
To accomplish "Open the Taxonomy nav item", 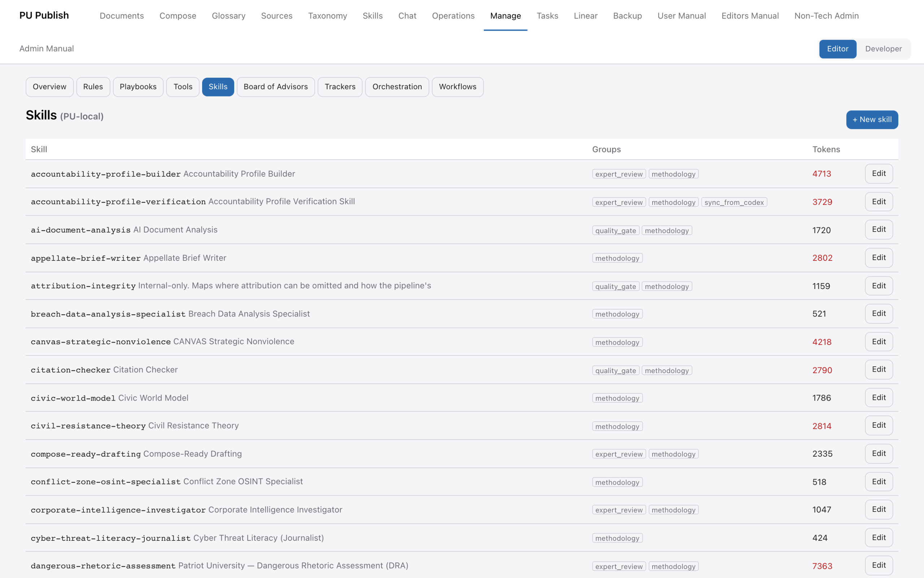I will (328, 16).
